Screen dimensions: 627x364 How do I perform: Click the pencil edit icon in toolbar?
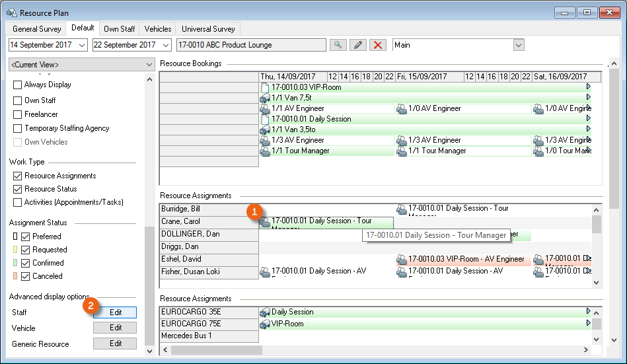358,45
